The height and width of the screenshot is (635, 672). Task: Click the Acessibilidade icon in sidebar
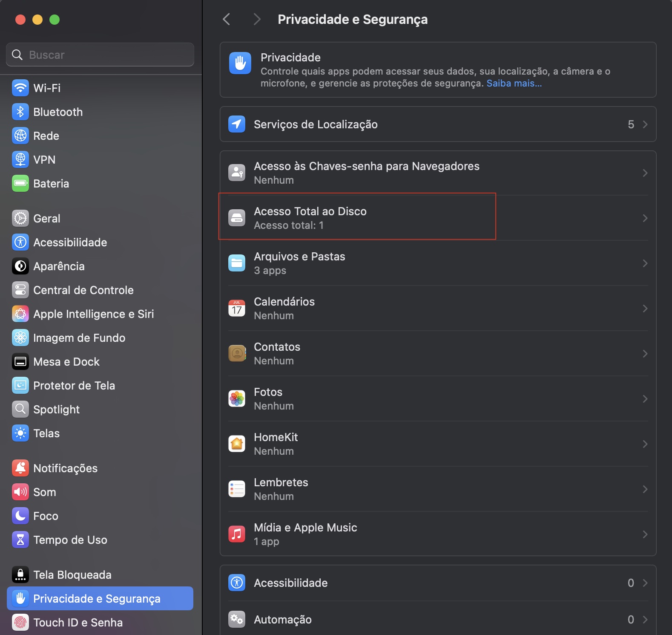coord(20,242)
